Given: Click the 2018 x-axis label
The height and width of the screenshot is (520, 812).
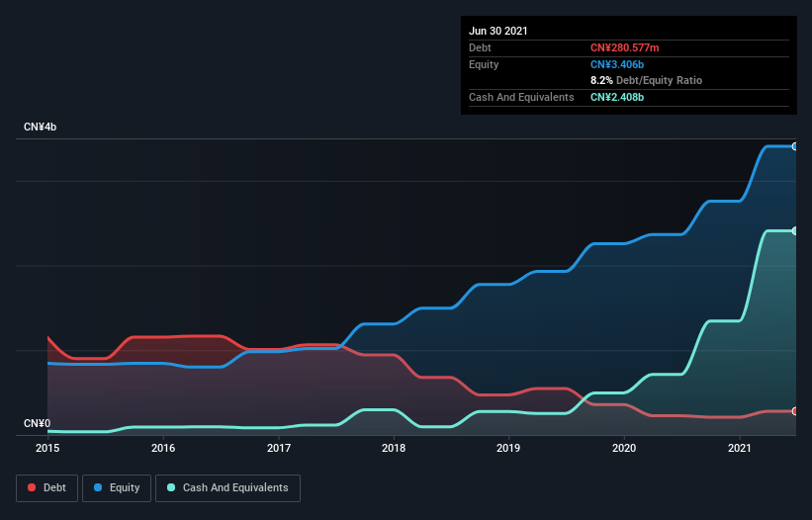Looking at the screenshot, I should 394,448.
